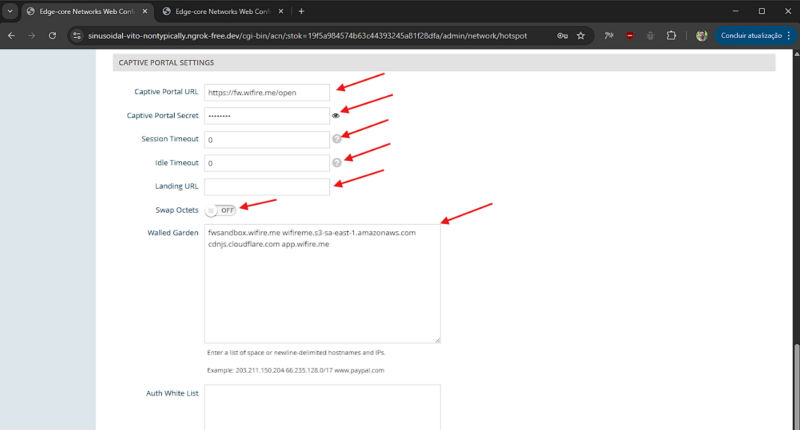Image resolution: width=800 pixels, height=430 pixels.
Task: Close the second Edge-core Networks tab
Action: point(281,11)
